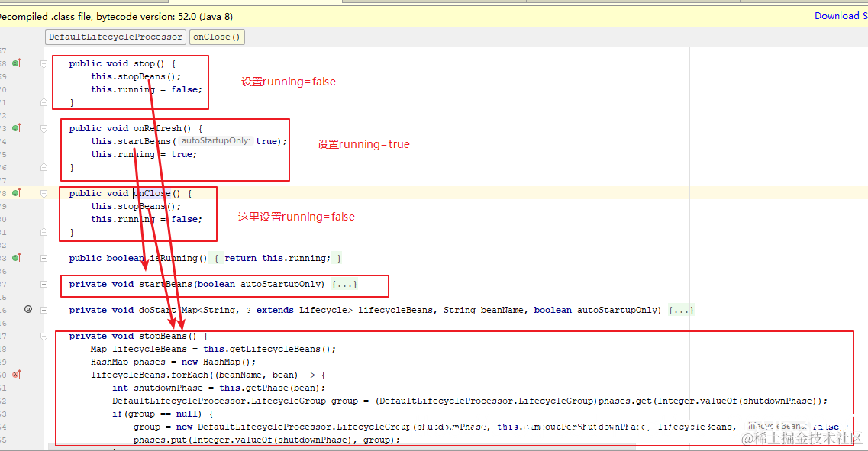Screen dimensions: 868x451
Task: Click fold end marker of onRefresh() method
Action: (x=44, y=167)
